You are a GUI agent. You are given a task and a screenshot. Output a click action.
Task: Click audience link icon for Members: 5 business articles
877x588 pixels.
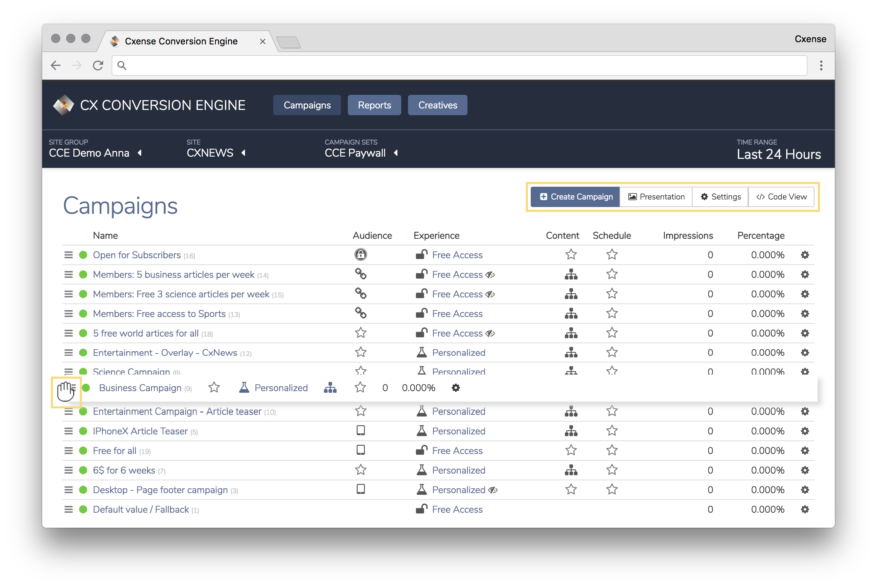361,274
